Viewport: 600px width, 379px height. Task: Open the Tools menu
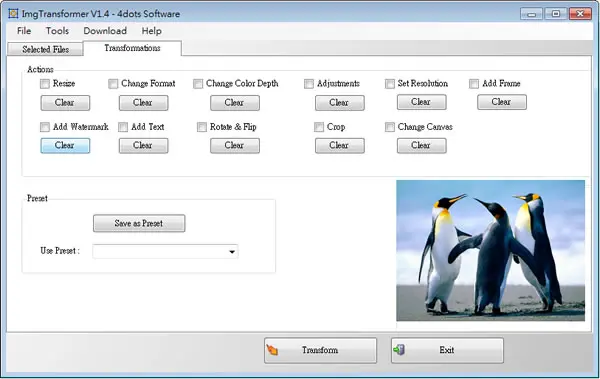[57, 31]
